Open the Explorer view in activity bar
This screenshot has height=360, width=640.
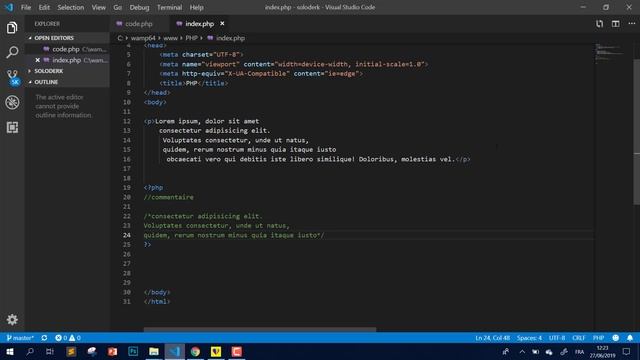[12, 28]
